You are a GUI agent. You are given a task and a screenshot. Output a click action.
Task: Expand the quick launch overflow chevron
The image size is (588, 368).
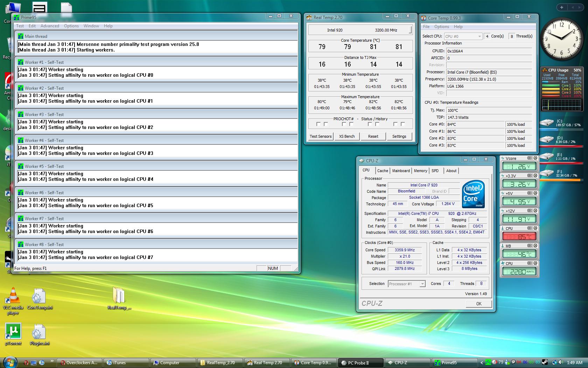[52, 361]
